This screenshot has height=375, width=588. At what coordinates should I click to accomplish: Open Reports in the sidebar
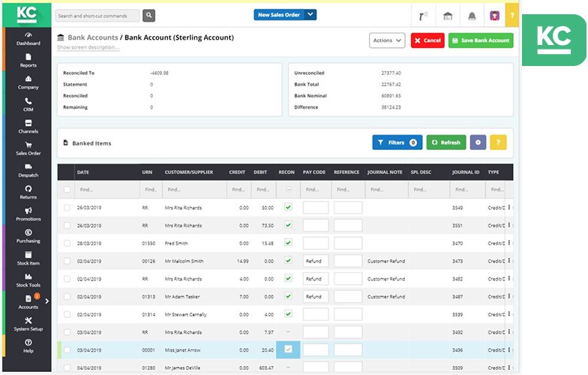tap(28, 61)
